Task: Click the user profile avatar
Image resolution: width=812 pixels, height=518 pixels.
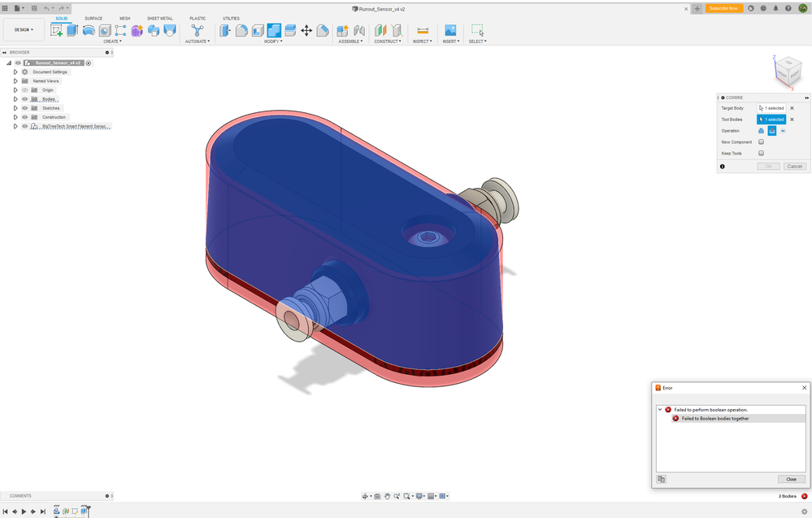Action: [803, 8]
